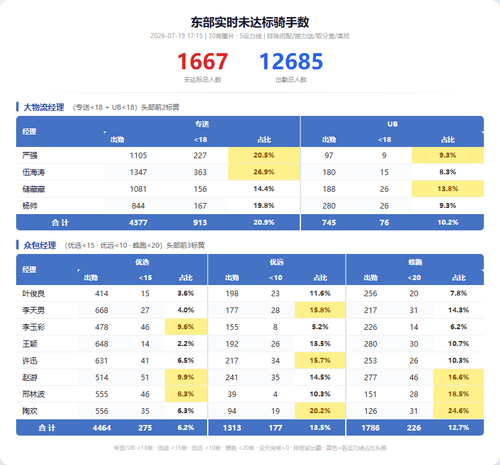Click the UB total 745

[329, 223]
